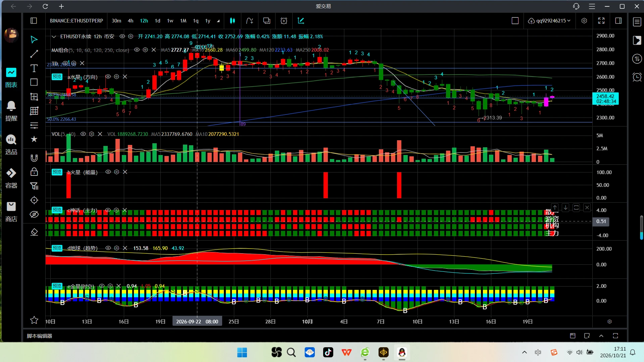Image resolution: width=644 pixels, height=362 pixels.
Task: Toggle visibility of VOL indicator
Action: coord(83,134)
